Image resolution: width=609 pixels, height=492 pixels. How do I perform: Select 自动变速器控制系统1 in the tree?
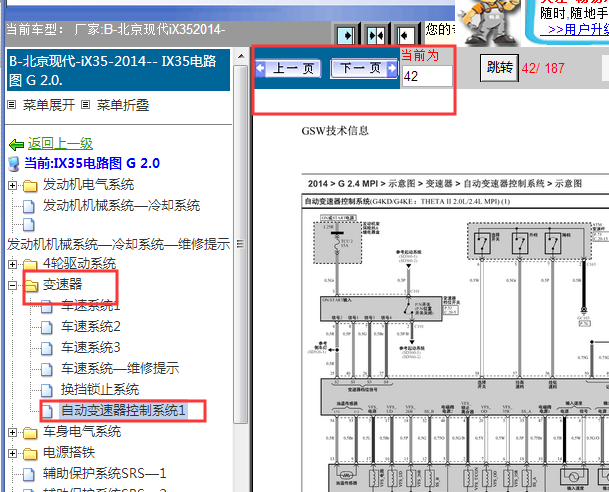tap(124, 411)
